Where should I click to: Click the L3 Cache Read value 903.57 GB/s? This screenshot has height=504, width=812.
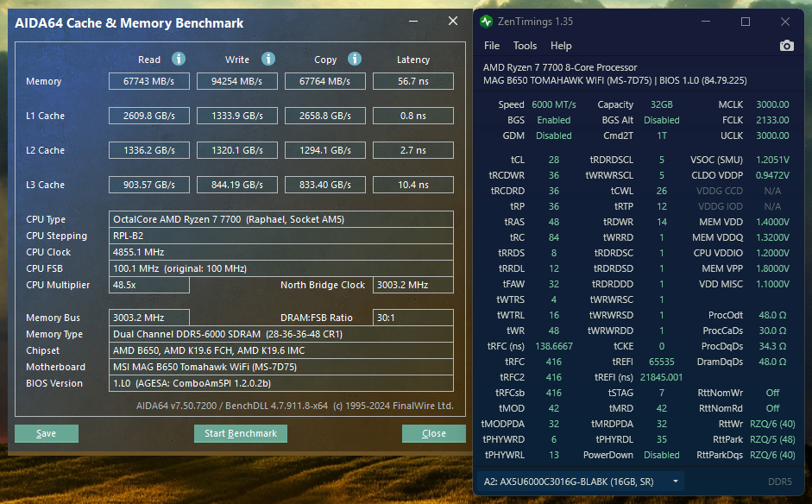point(149,185)
